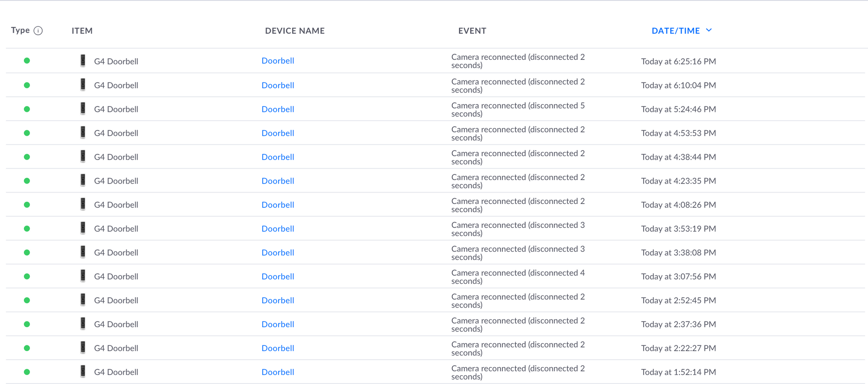Click the DATE/TIME sort chevron
Image resolution: width=868 pixels, height=384 pixels.
(709, 30)
